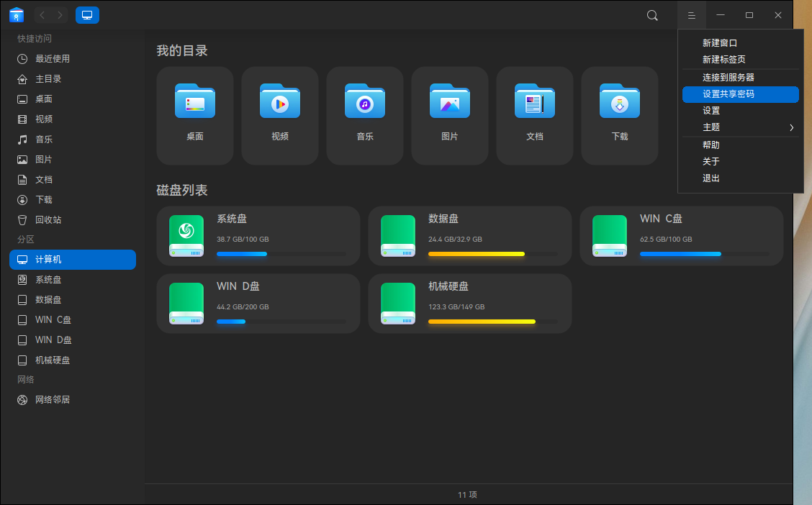Go forward with the right arrow
The height and width of the screenshot is (505, 812).
60,16
